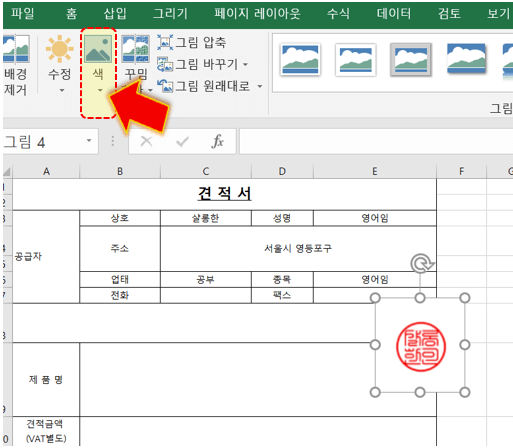Click 그림 압축 compress pictures

(x=192, y=42)
